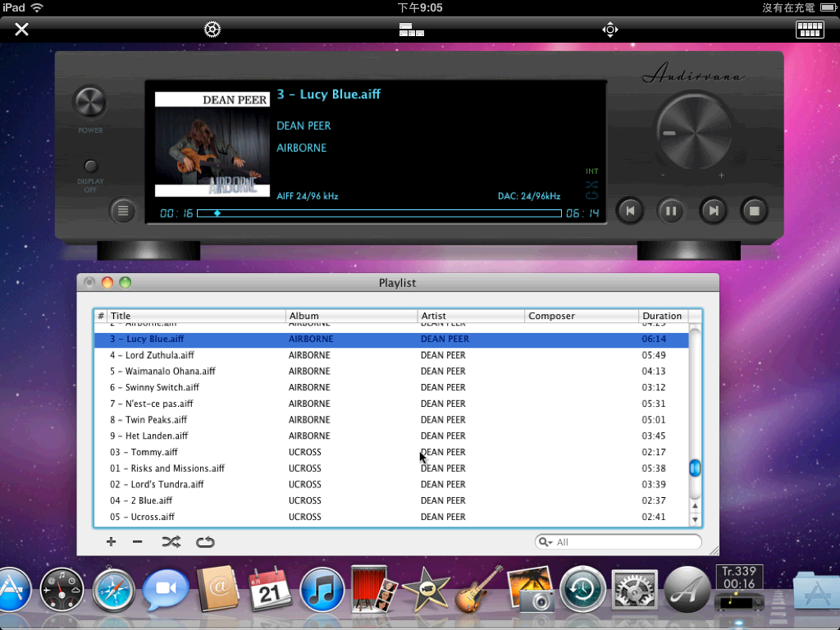840x630 pixels.
Task: Click the shuffle indicator in the player display
Action: (591, 185)
